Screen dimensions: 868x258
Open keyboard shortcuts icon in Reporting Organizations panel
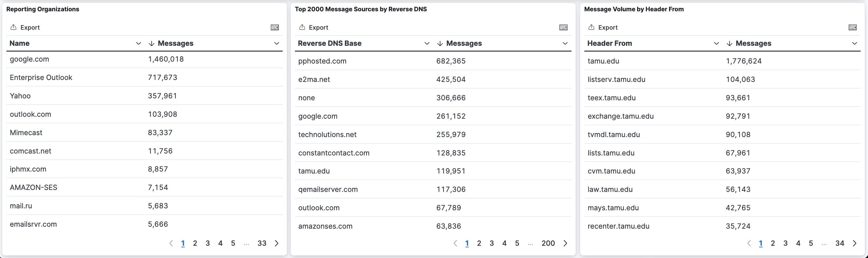275,27
